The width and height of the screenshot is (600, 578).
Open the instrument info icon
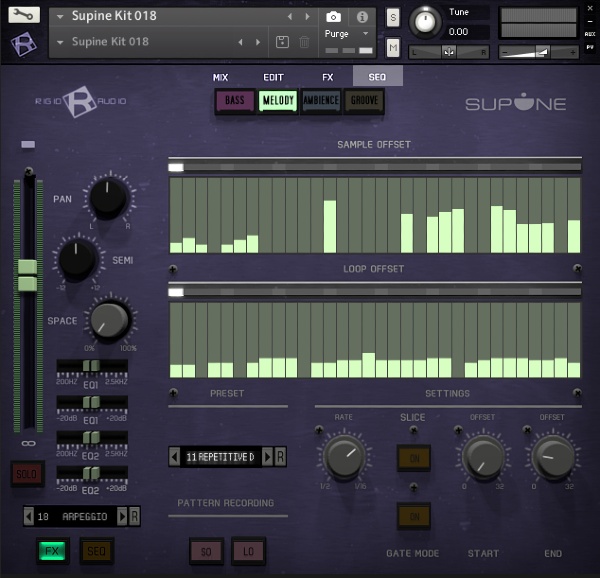362,17
